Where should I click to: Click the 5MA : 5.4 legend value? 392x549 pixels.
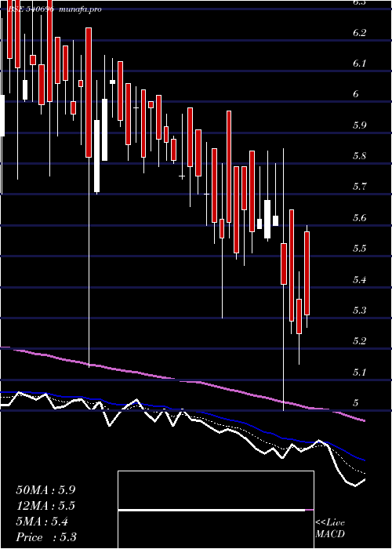tap(42, 522)
